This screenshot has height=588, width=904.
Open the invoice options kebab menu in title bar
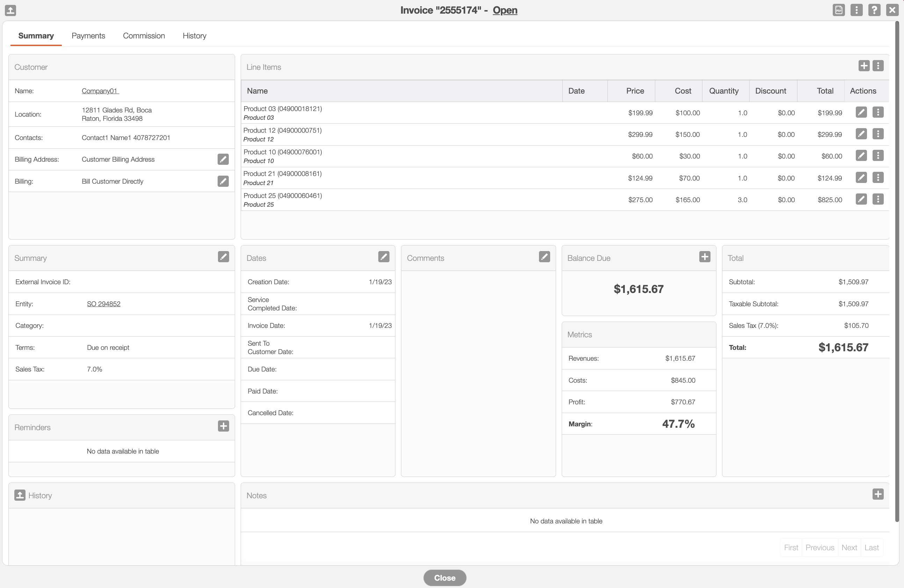coord(856,10)
